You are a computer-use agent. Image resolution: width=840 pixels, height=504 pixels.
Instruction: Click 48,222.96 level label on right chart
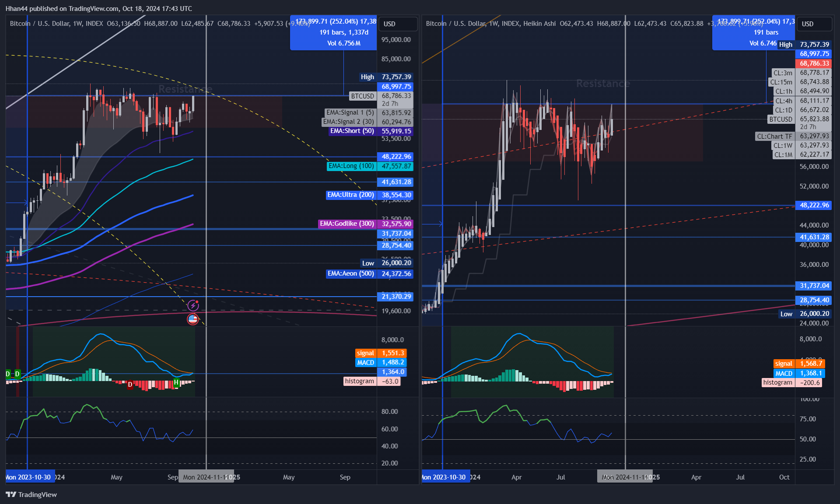pos(813,205)
